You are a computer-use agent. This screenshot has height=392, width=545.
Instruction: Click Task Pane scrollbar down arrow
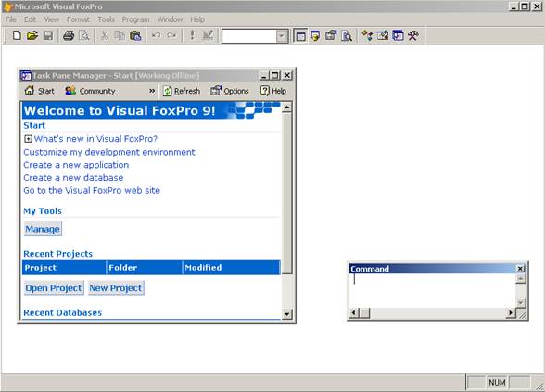coord(286,314)
